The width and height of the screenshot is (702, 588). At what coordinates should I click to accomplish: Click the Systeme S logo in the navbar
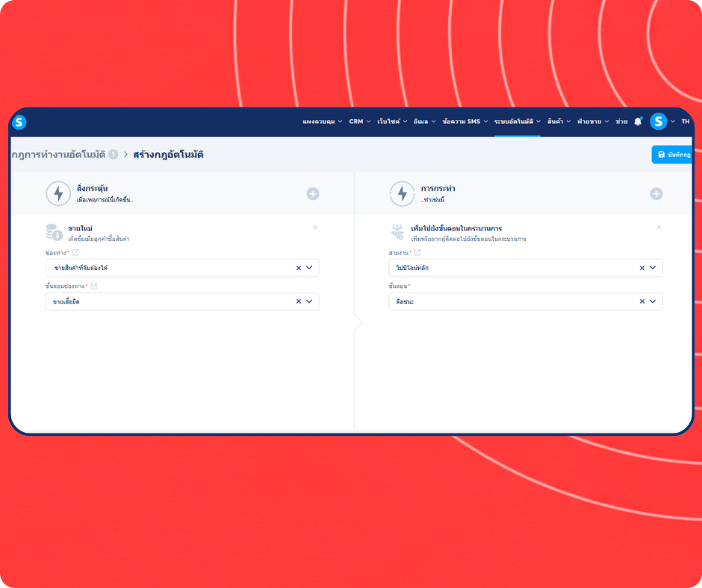(19, 122)
